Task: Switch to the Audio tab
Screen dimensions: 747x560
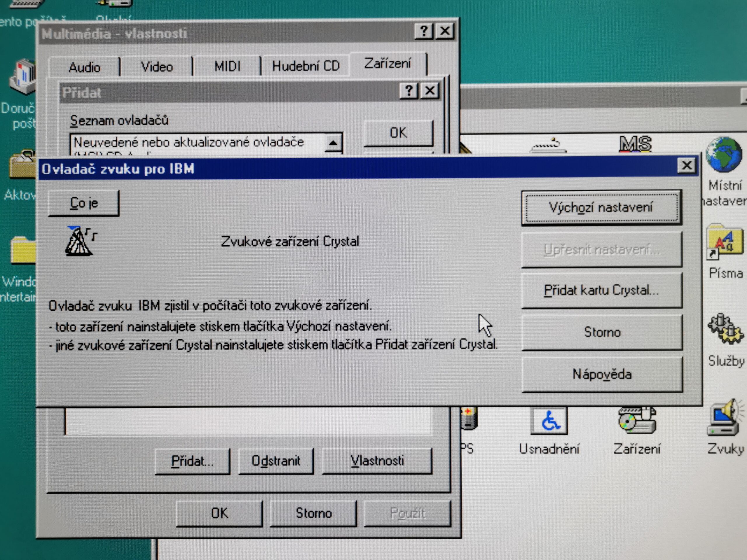Action: click(84, 67)
